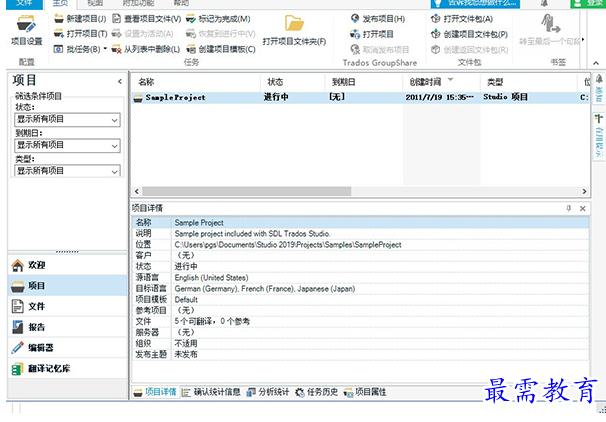The image size is (606, 422).
Task: Select the 文件 row value 5个可翻译
Action: (x=212, y=321)
